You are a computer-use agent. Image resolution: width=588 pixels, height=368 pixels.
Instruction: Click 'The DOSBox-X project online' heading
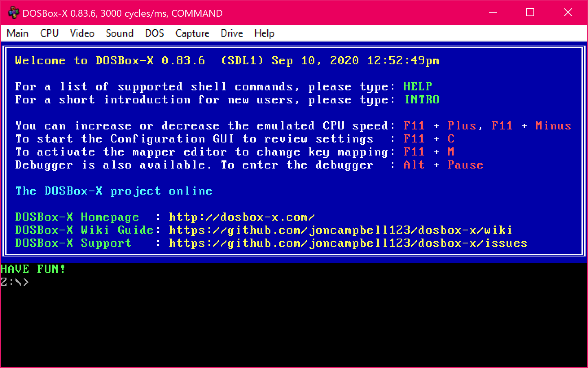pyautogui.click(x=114, y=191)
